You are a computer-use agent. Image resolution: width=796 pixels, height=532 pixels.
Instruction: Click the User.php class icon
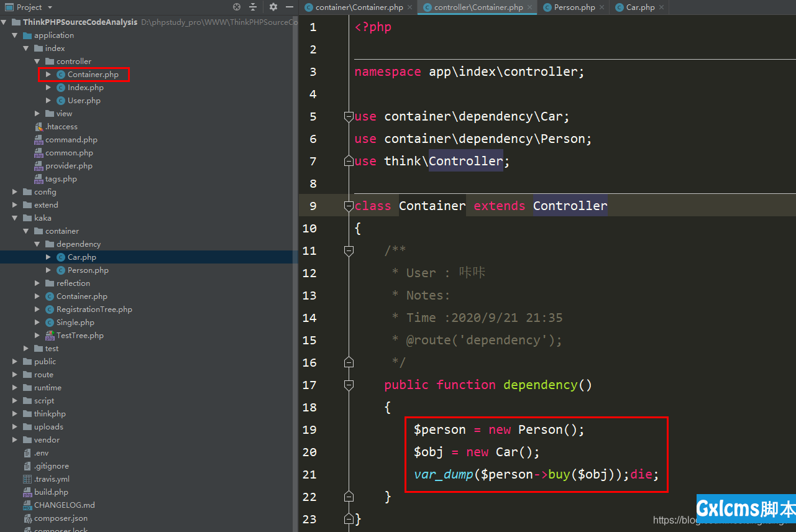point(61,101)
